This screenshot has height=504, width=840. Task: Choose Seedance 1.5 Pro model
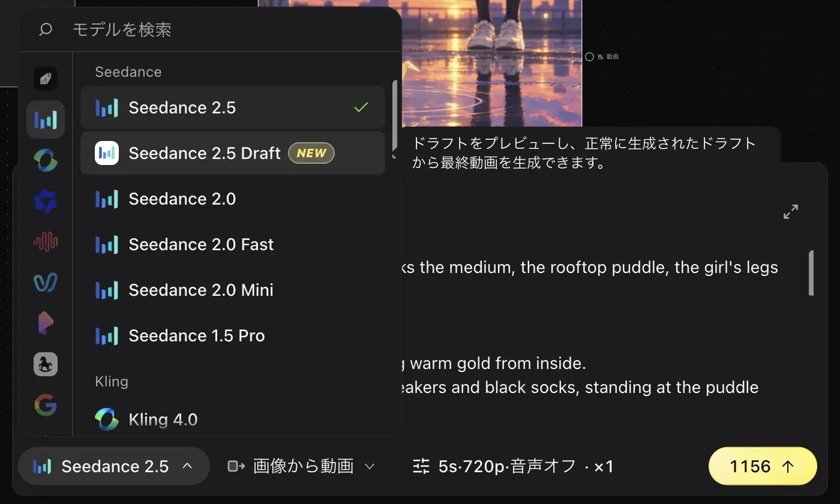tap(233, 335)
